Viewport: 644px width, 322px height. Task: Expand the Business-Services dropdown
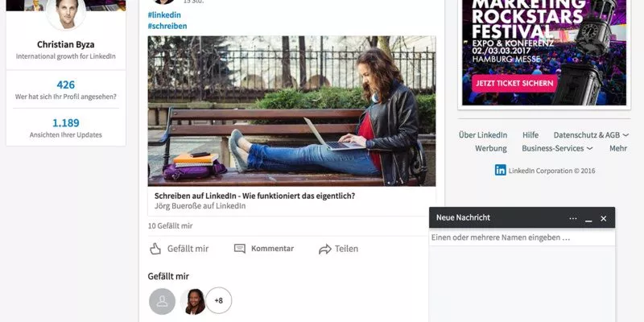point(557,148)
